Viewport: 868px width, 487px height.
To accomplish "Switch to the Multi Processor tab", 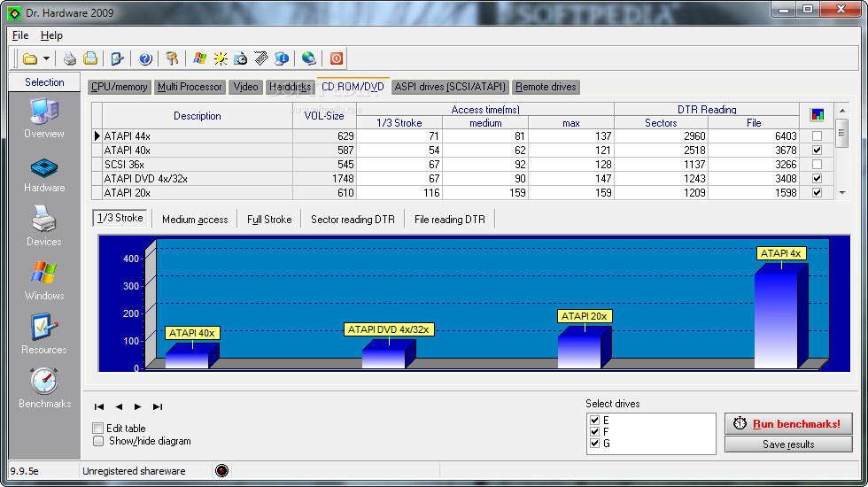I will click(190, 87).
